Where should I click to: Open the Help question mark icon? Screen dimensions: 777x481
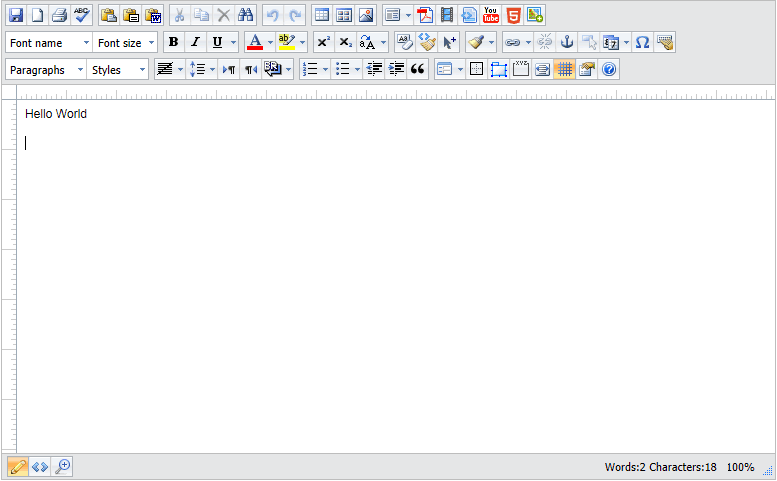(608, 69)
